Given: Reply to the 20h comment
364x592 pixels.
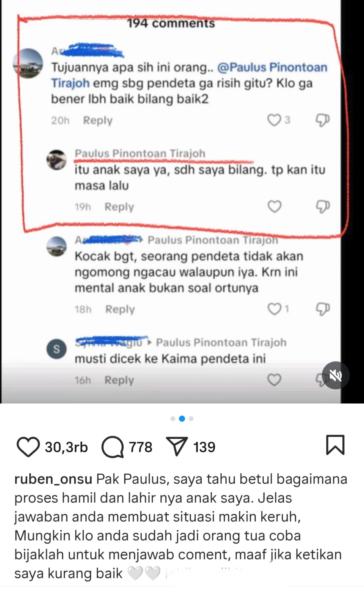Looking at the screenshot, I should pos(98,121).
